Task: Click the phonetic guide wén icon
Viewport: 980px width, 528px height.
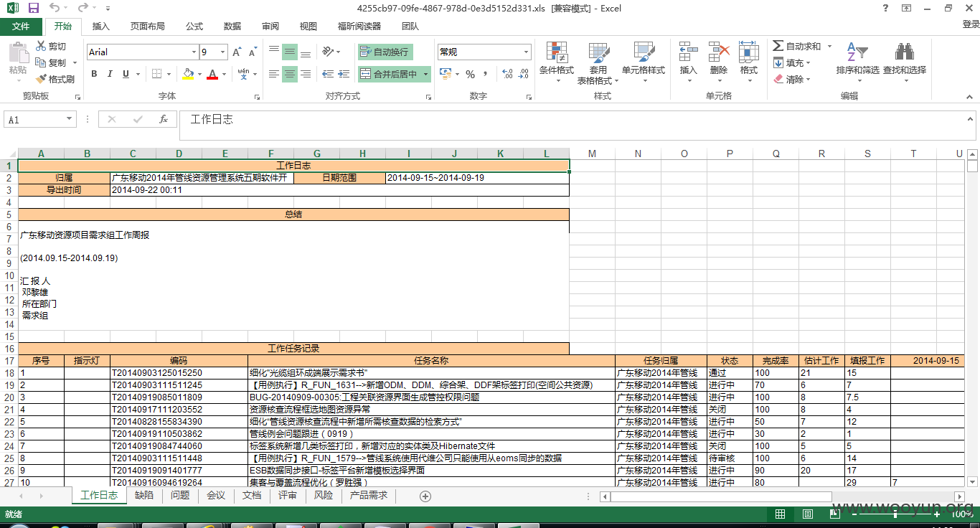Action: pos(244,74)
